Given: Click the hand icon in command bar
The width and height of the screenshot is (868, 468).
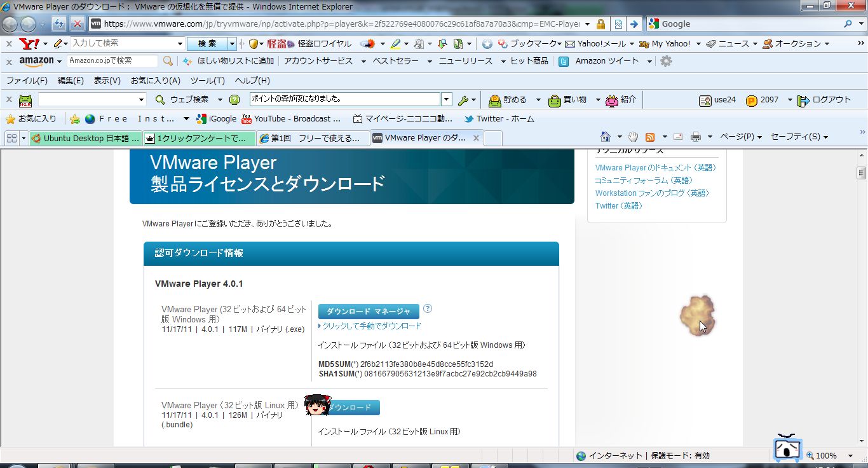Looking at the screenshot, I should (x=632, y=137).
